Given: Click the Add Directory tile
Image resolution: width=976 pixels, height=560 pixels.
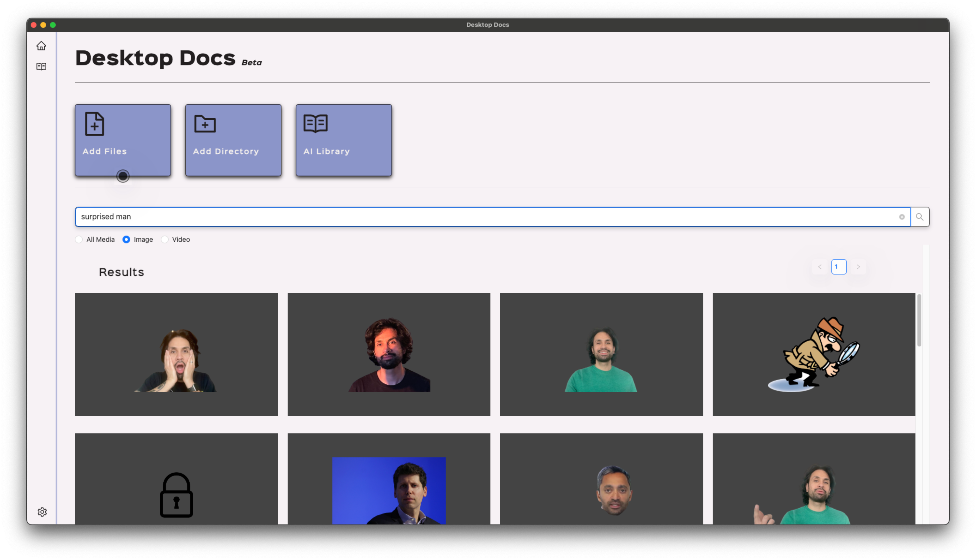Looking at the screenshot, I should [233, 140].
